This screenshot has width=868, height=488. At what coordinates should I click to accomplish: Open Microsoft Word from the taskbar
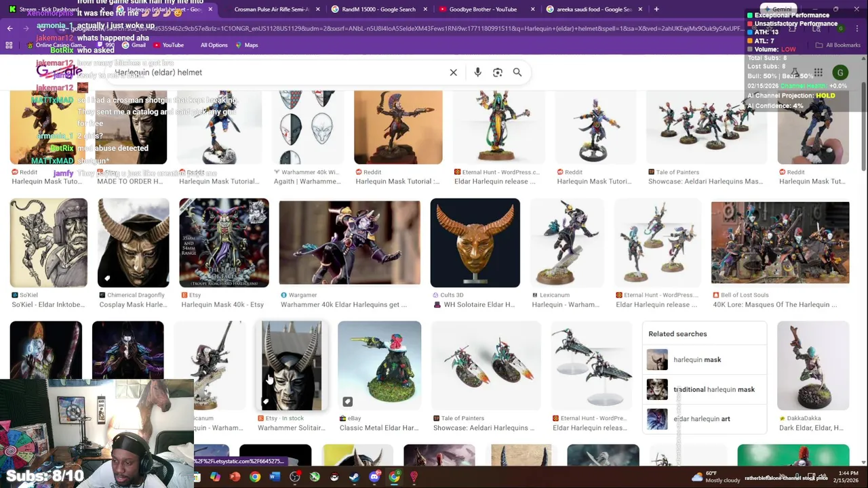coord(275,477)
